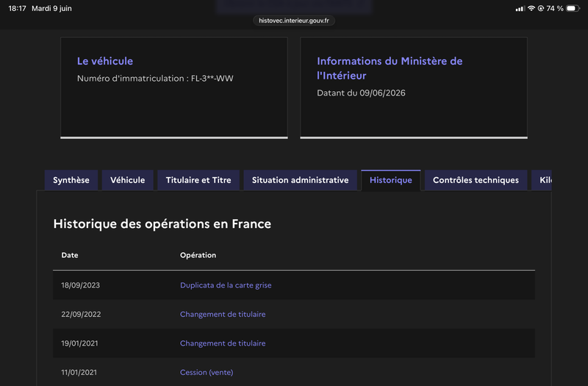Open the Véhicule tab
Image resolution: width=588 pixels, height=386 pixels.
[x=127, y=180]
